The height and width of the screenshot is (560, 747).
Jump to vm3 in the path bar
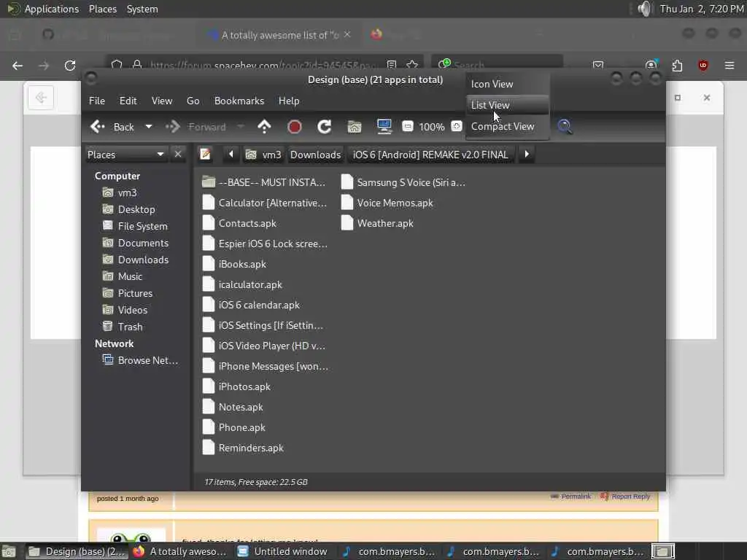click(263, 155)
